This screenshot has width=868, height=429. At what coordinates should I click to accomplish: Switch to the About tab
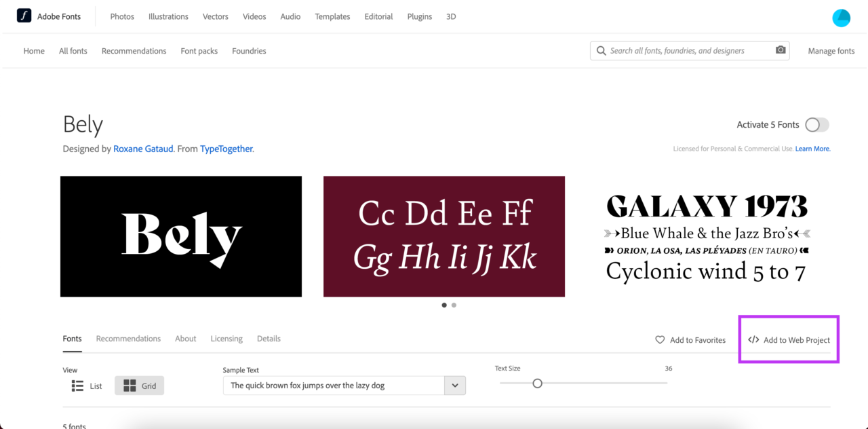pos(185,338)
